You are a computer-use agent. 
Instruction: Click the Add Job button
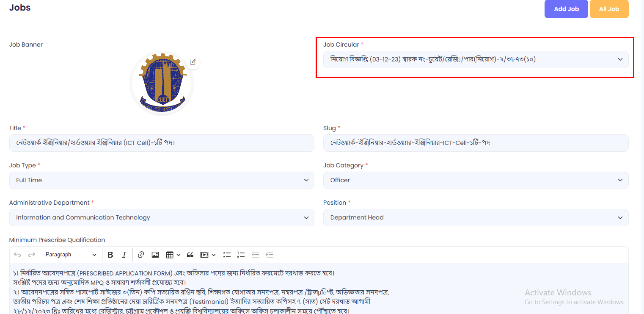(x=566, y=9)
